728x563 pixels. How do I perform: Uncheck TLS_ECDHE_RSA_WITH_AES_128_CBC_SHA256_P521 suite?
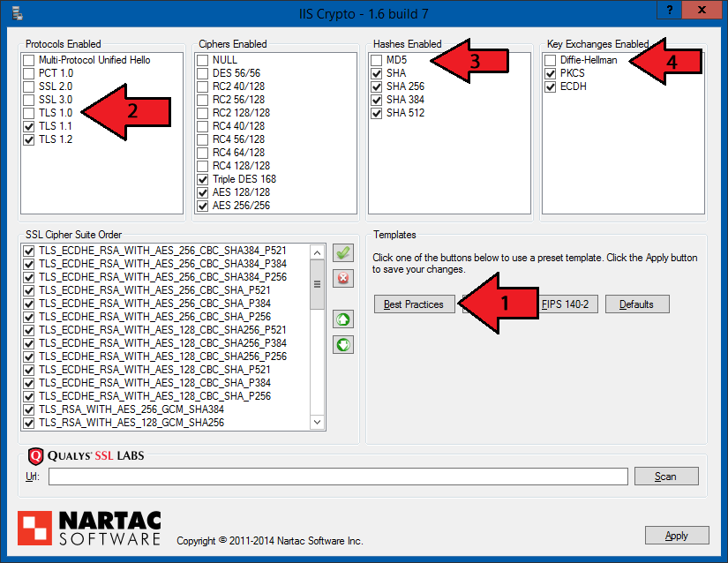(x=29, y=330)
